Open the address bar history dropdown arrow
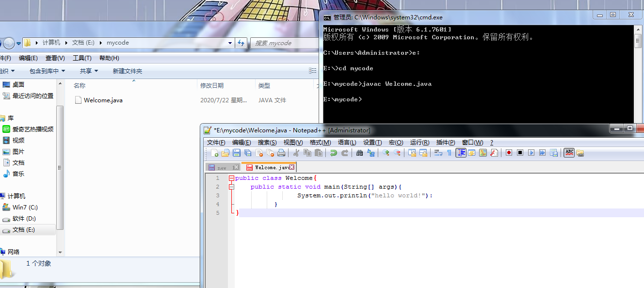 [x=230, y=43]
